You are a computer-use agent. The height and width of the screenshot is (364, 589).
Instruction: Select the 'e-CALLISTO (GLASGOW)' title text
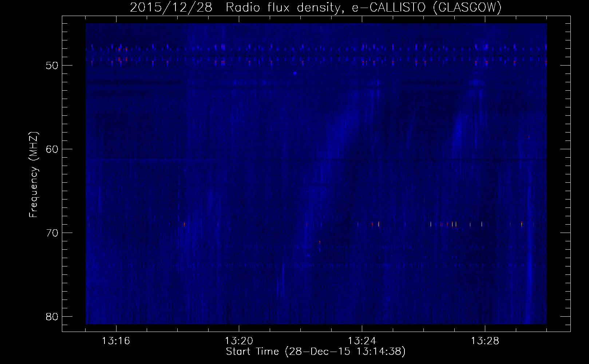click(x=427, y=7)
